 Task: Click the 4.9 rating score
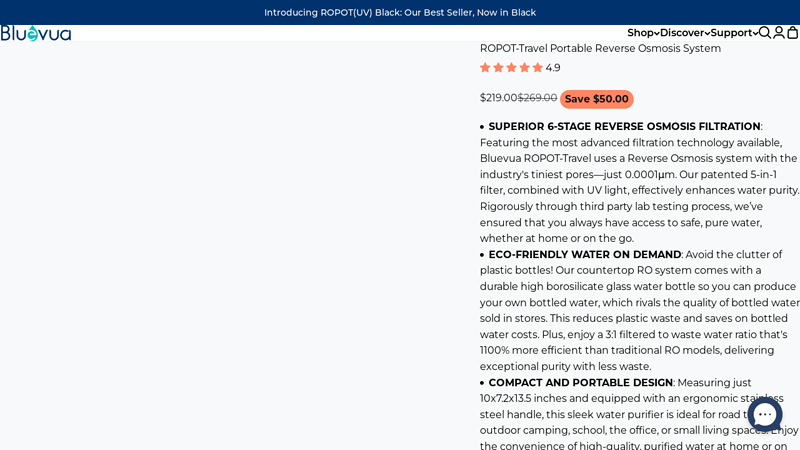(553, 68)
